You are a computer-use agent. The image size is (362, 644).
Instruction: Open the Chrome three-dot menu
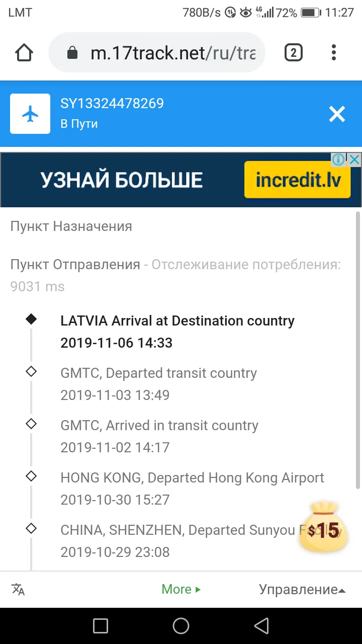(x=334, y=52)
